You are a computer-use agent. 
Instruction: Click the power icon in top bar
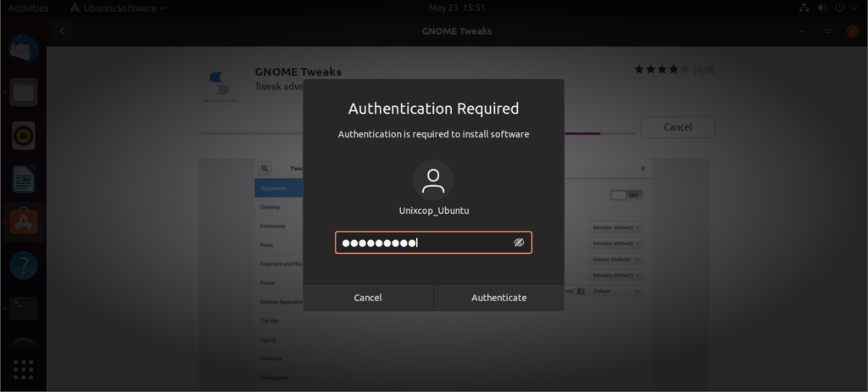[840, 8]
